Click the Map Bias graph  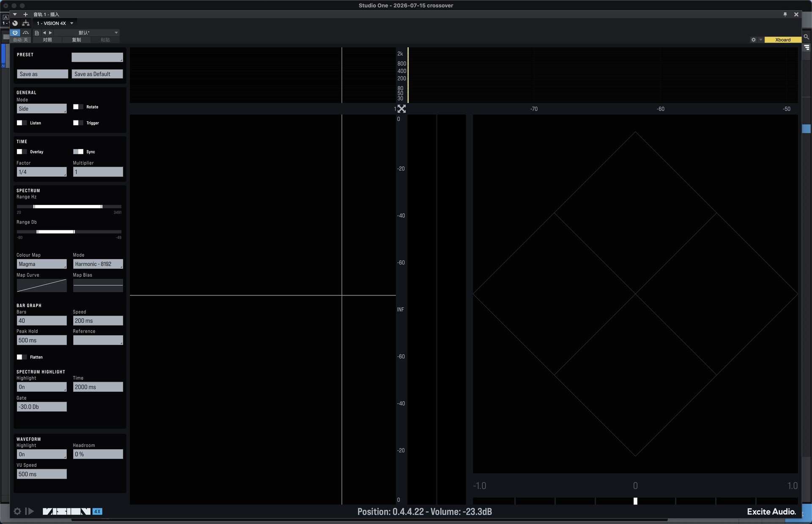click(x=98, y=285)
